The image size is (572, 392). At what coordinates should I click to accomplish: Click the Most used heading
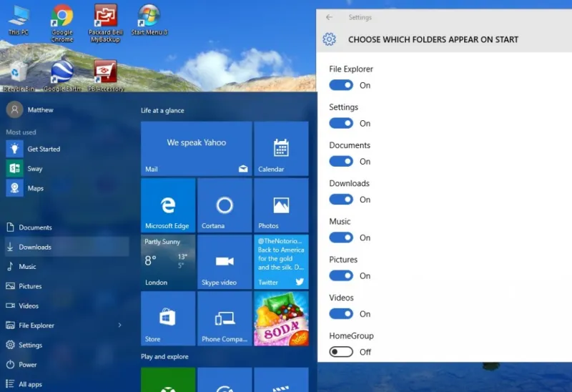click(21, 132)
